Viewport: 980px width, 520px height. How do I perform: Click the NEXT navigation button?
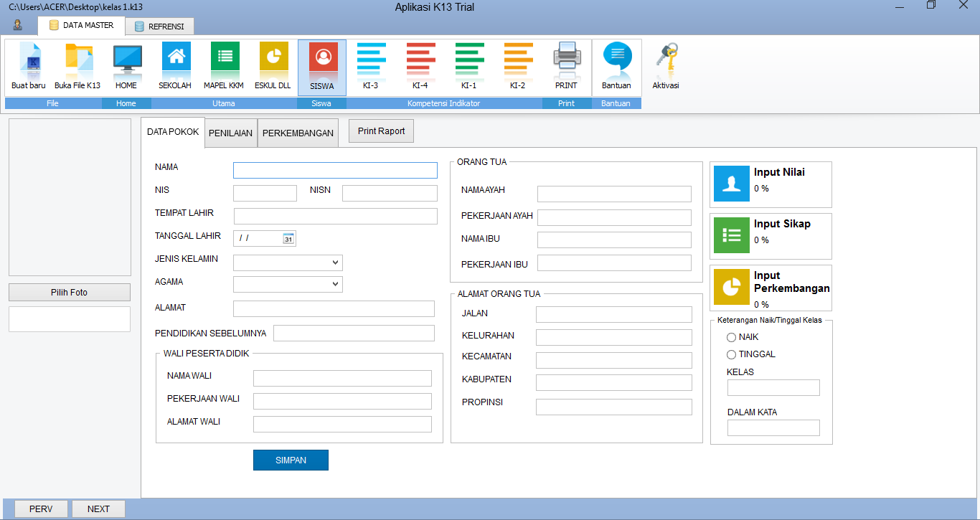pos(98,509)
